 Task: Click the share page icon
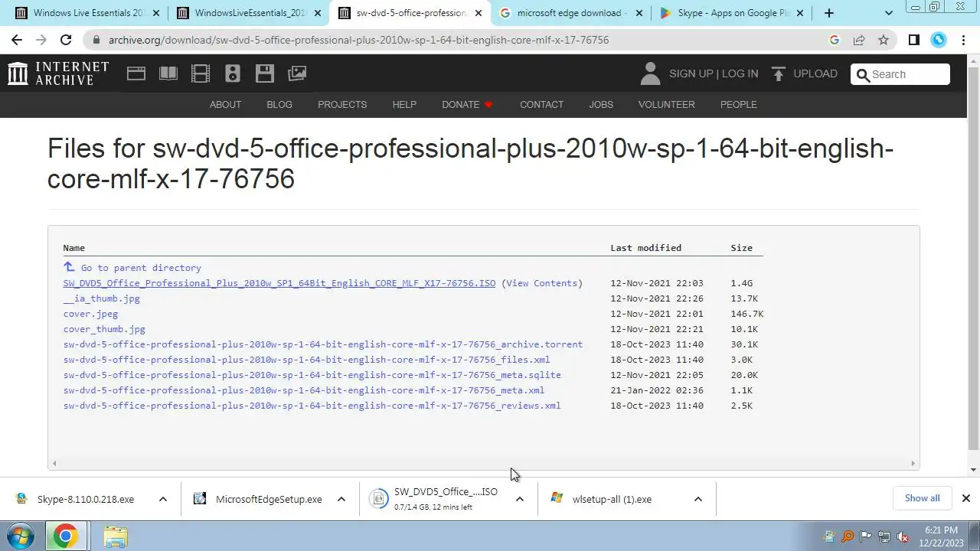(859, 40)
